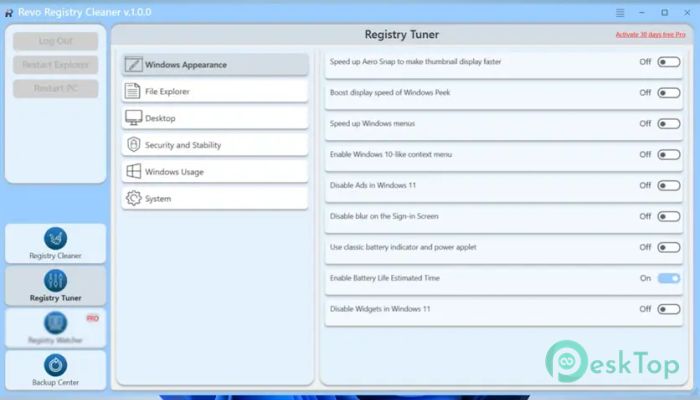The width and height of the screenshot is (700, 400).
Task: Click the Off label for Windows menus
Action: 645,123
